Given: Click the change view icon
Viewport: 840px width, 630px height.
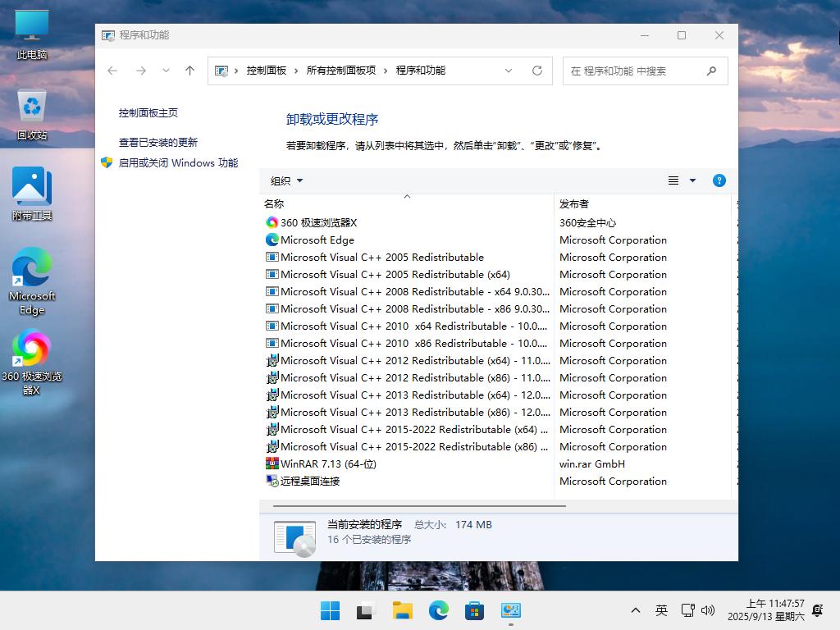Looking at the screenshot, I should [673, 180].
